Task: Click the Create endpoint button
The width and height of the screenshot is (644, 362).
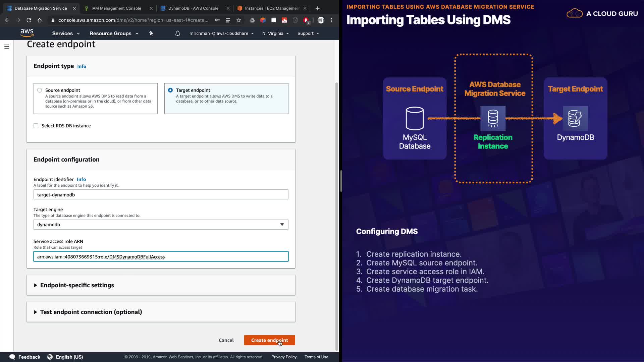Action: (269, 340)
